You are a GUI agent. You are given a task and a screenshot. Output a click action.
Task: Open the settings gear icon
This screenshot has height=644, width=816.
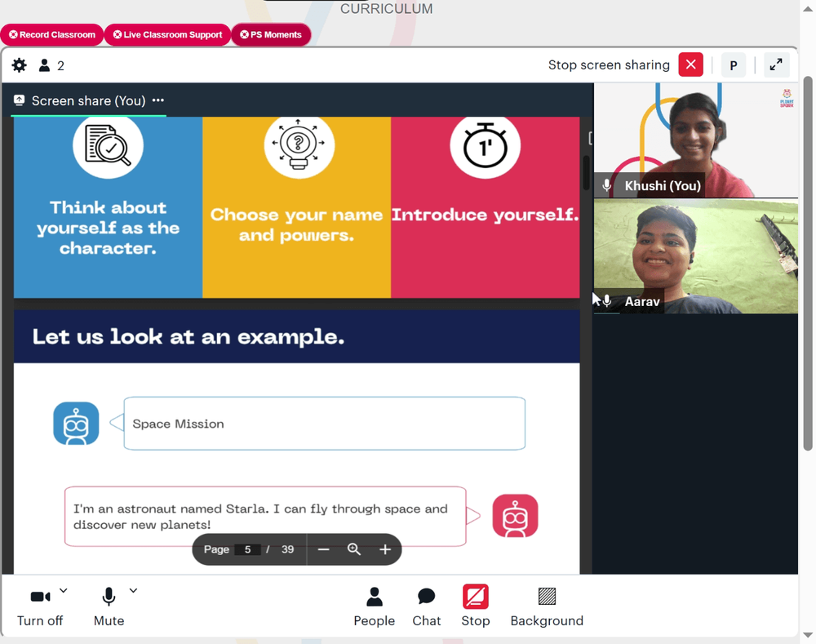[20, 65]
